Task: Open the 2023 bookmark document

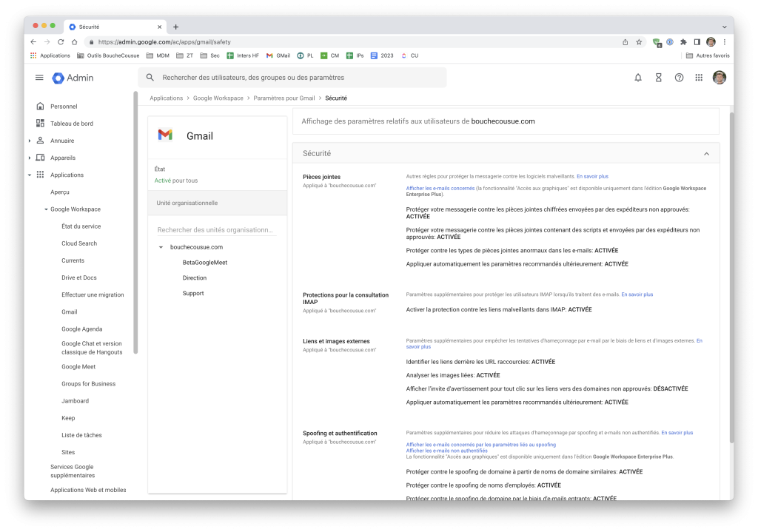Action: pyautogui.click(x=382, y=55)
